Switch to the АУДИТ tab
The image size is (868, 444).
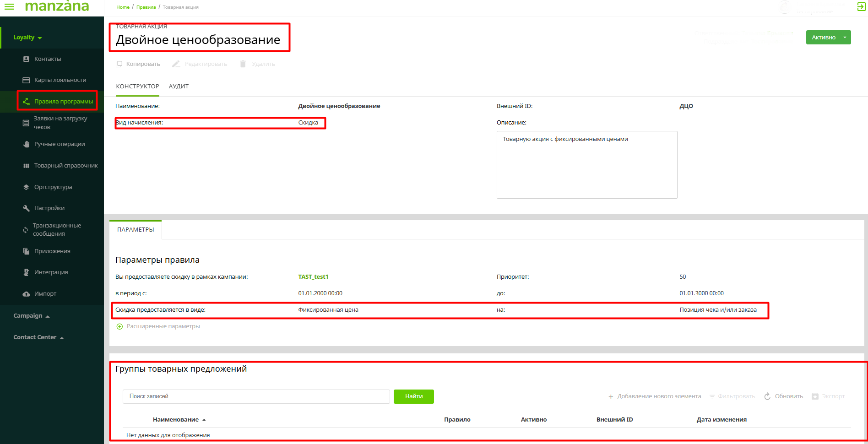click(x=179, y=87)
